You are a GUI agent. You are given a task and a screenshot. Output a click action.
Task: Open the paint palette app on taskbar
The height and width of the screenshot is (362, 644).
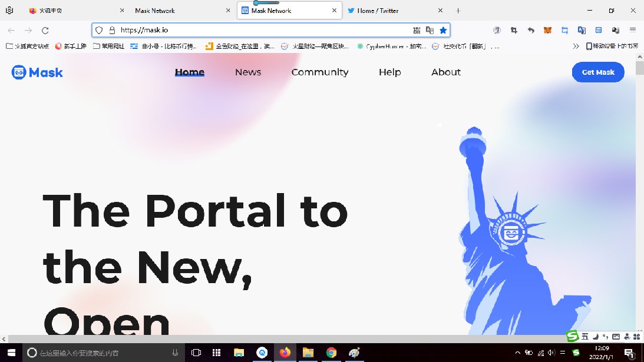point(354,353)
